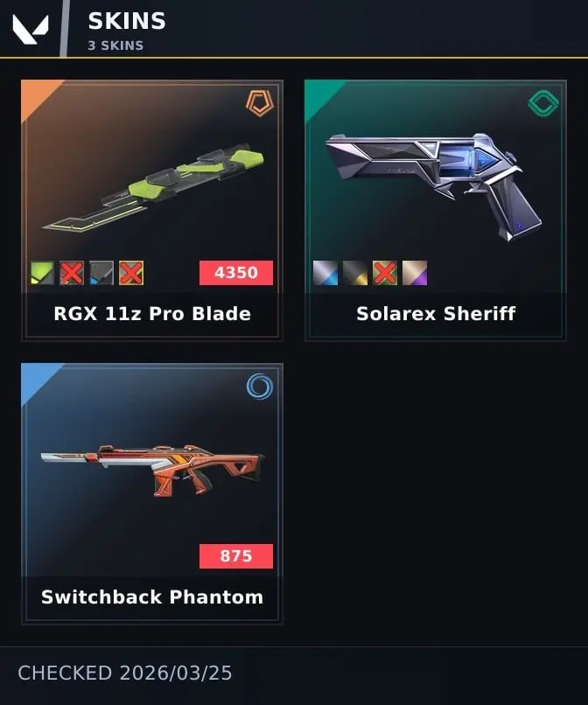Open the RGX 11z Pro Blade knife image
This screenshot has width=588, height=705.
(x=153, y=188)
